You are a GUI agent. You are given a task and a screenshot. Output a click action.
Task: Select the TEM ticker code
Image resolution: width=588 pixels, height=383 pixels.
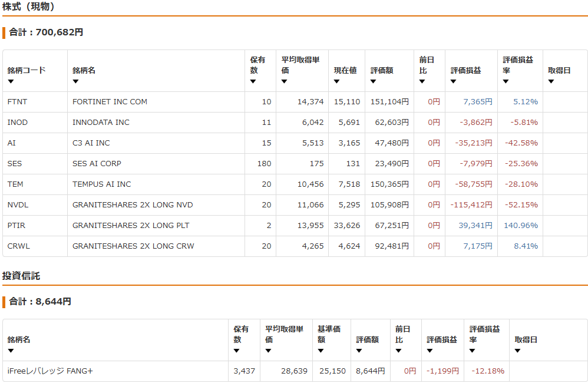point(15,184)
